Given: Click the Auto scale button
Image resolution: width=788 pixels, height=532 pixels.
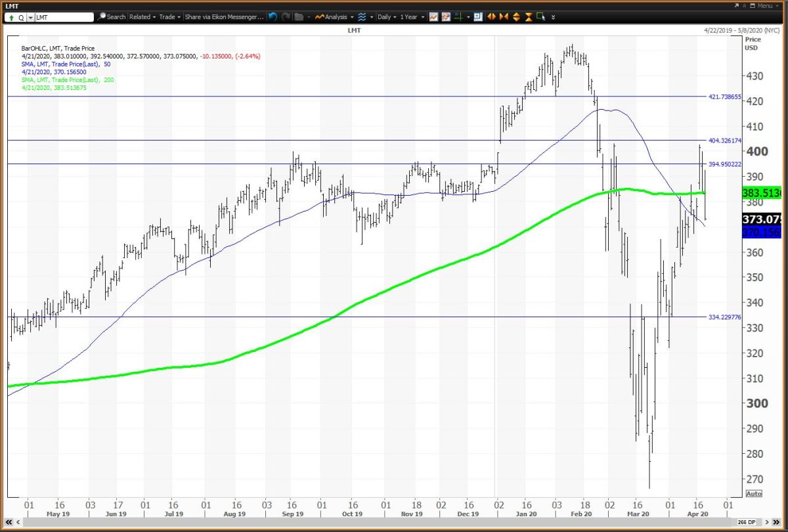Looking at the screenshot, I should [755, 493].
